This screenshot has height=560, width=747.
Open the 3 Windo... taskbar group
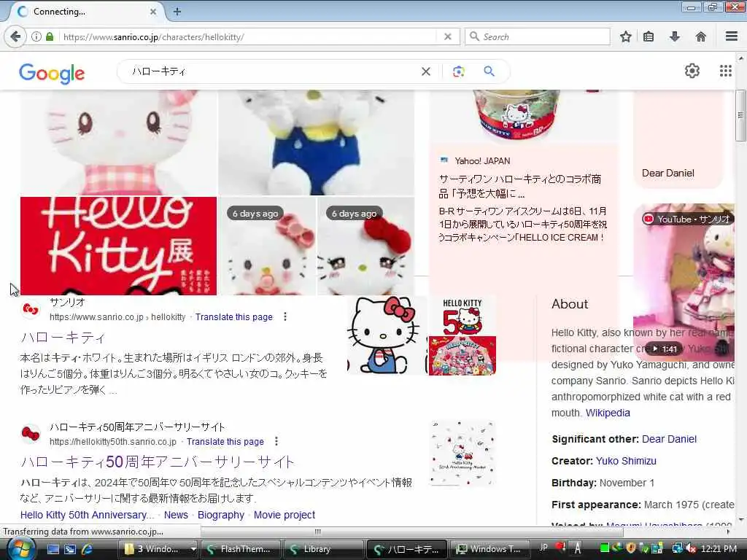(158, 549)
